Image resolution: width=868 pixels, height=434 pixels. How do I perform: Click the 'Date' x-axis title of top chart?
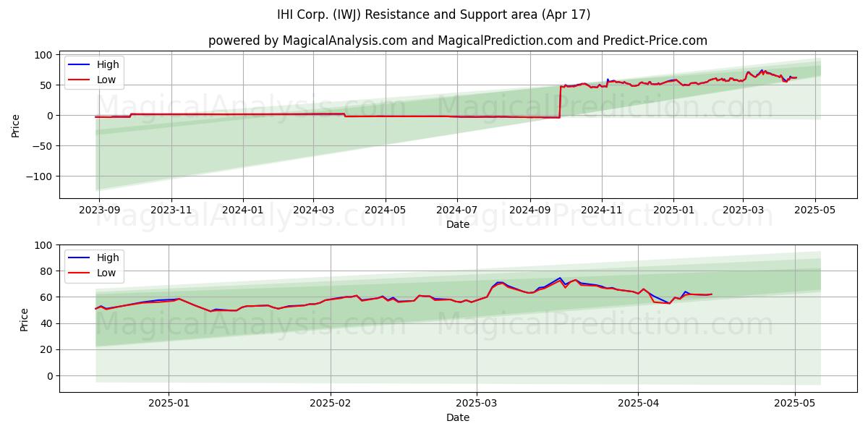click(458, 224)
